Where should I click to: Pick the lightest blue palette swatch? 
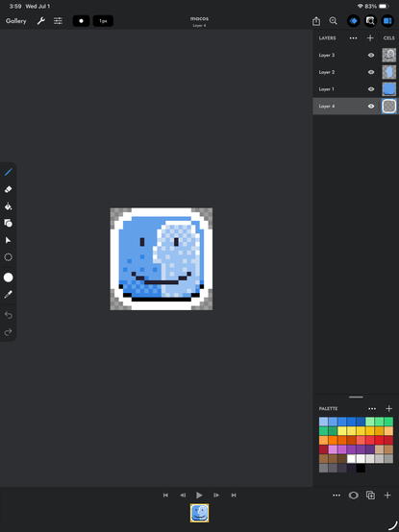324,422
